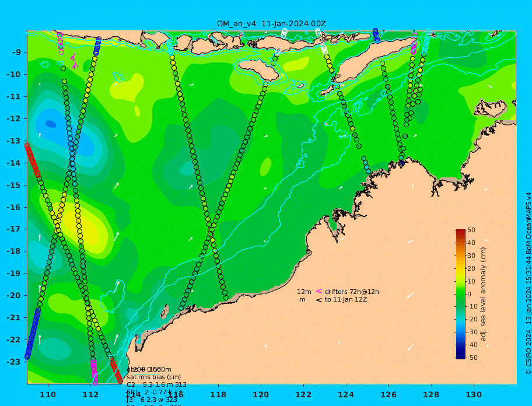Click the longitude axis label '122'
Image resolution: width=532 pixels, height=406 pixels.
pyautogui.click(x=303, y=394)
